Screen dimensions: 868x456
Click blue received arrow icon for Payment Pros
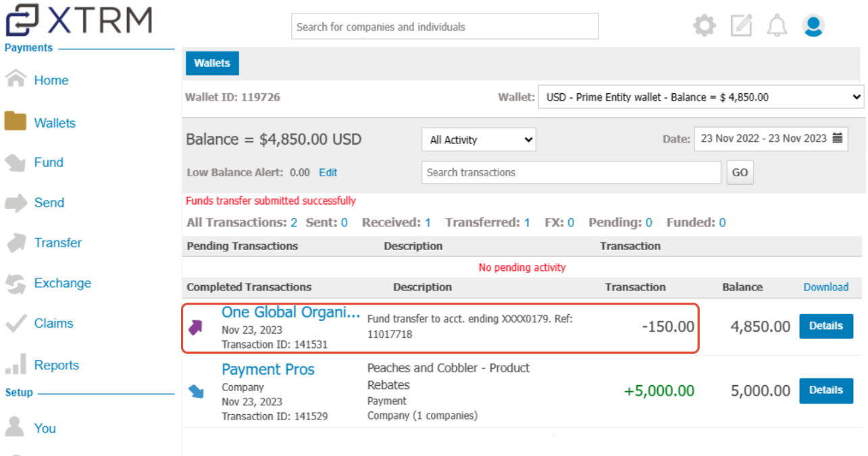coord(196,391)
